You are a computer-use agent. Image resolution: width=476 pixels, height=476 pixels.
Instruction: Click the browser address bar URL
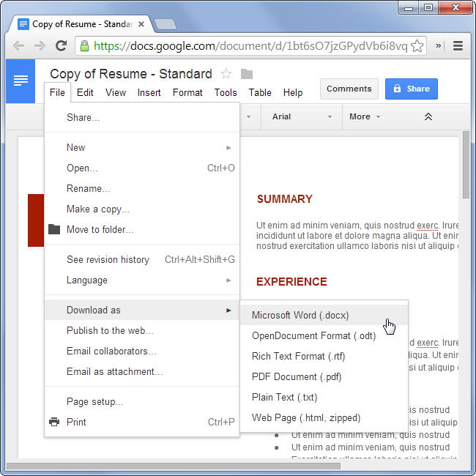(x=250, y=46)
